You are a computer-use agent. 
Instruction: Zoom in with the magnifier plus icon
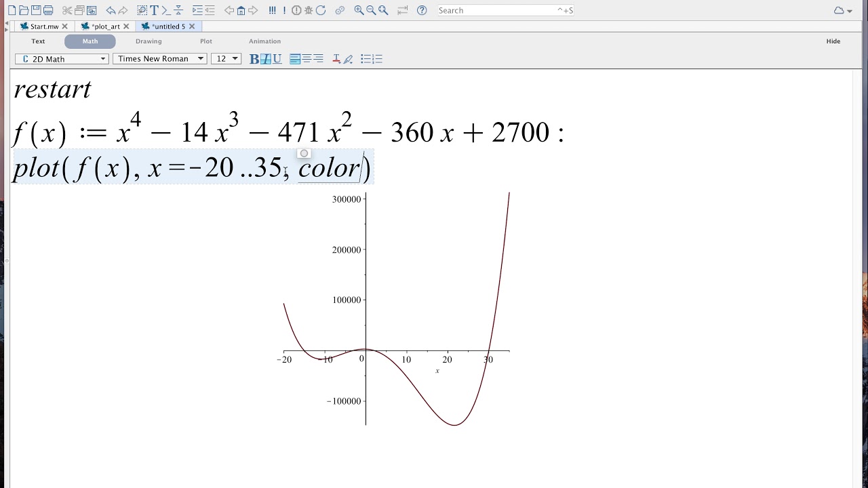click(359, 10)
